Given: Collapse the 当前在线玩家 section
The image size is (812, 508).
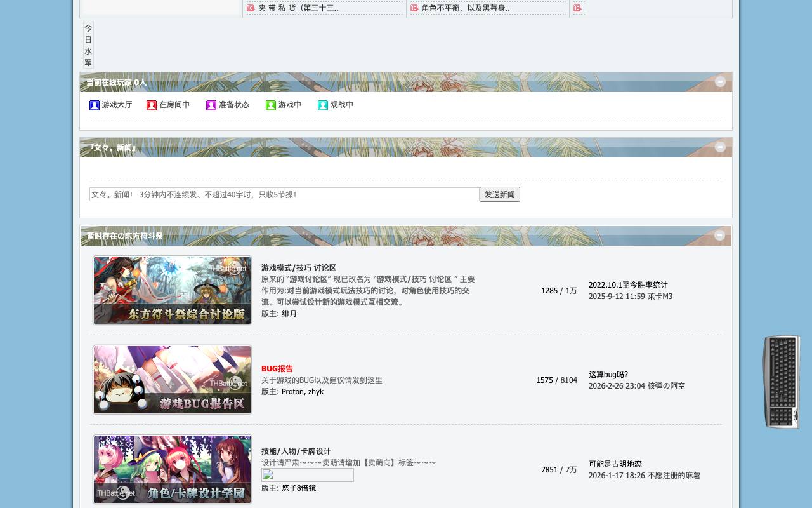Looking at the screenshot, I should click(x=720, y=81).
